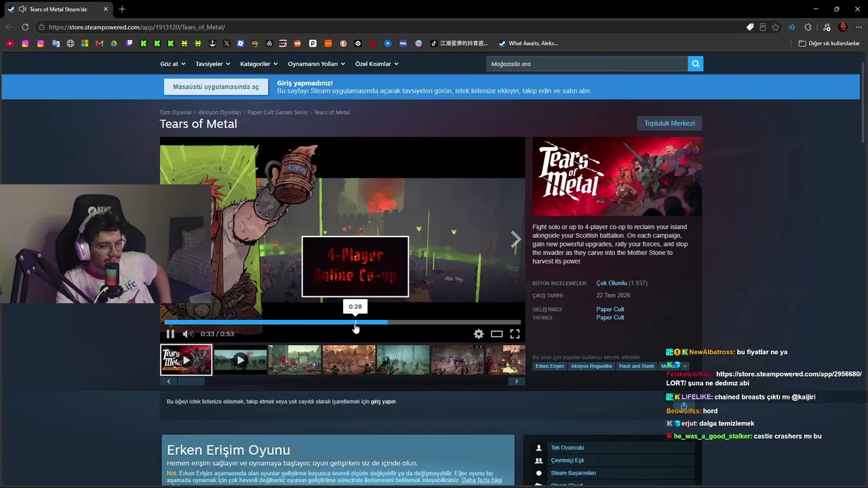Enter fullscreen video mode

(x=515, y=333)
